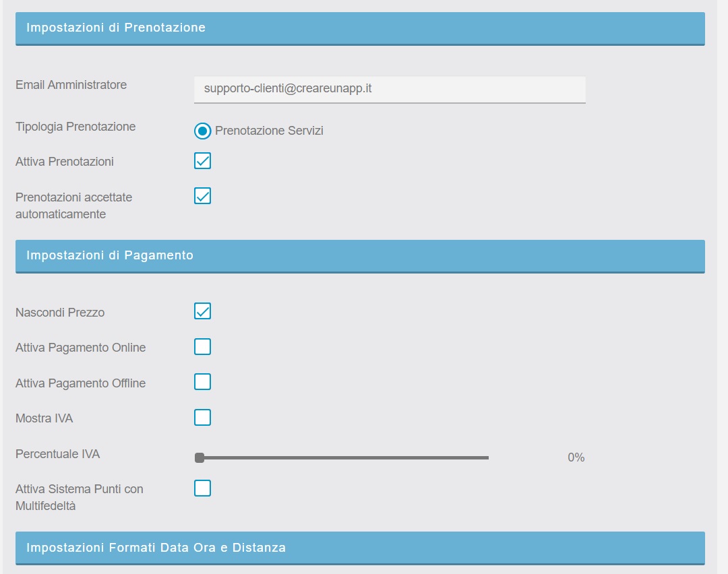
Task: Turn on the Mostra IVA checkbox
Action: (x=202, y=418)
